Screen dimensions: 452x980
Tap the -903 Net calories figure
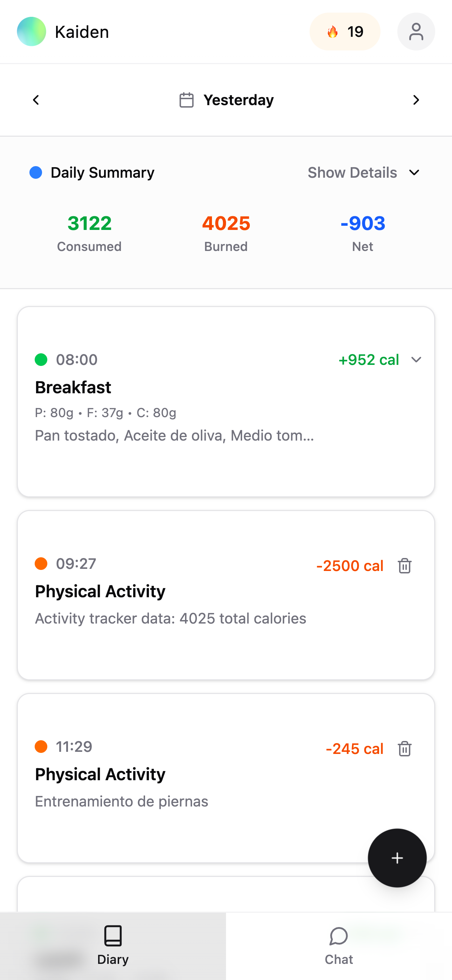(363, 223)
